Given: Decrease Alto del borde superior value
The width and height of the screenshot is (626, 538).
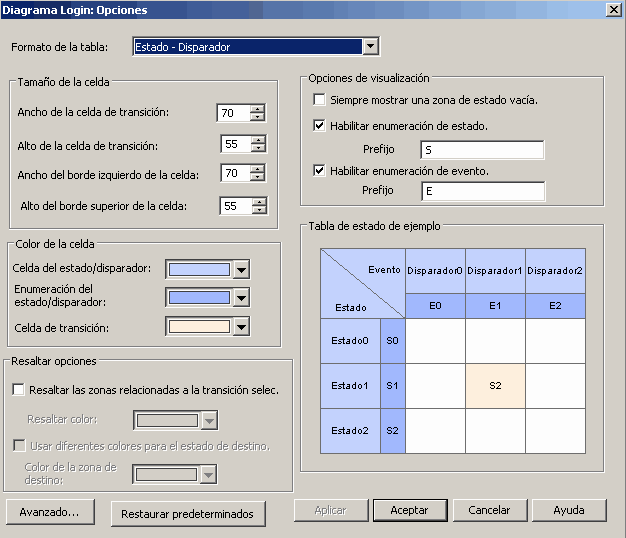Looking at the screenshot, I should (260, 210).
